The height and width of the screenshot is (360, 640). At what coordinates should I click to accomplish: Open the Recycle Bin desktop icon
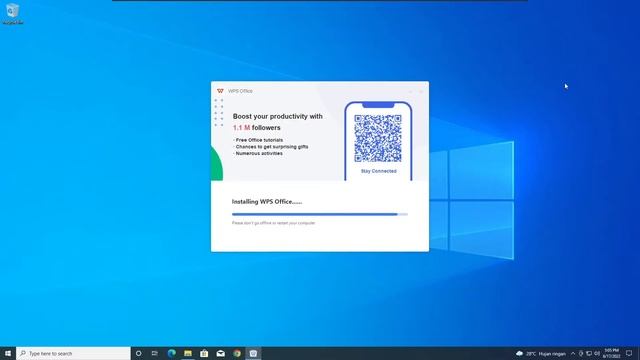13,13
